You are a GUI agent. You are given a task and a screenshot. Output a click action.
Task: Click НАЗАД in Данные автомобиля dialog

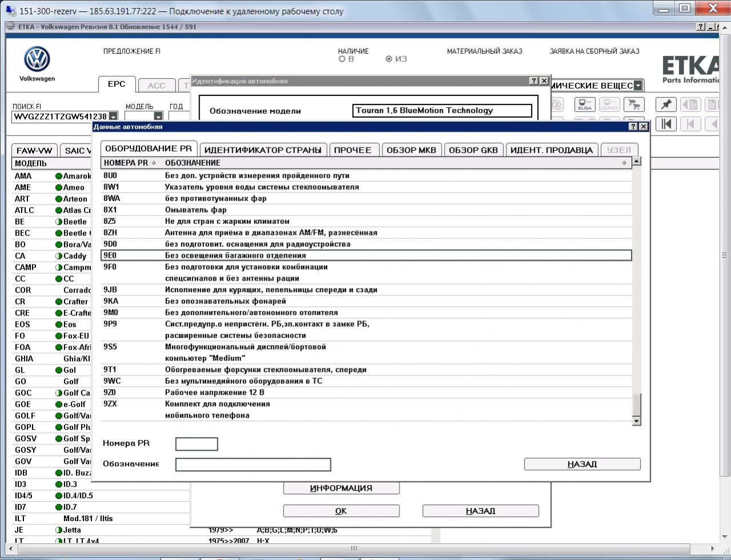582,464
